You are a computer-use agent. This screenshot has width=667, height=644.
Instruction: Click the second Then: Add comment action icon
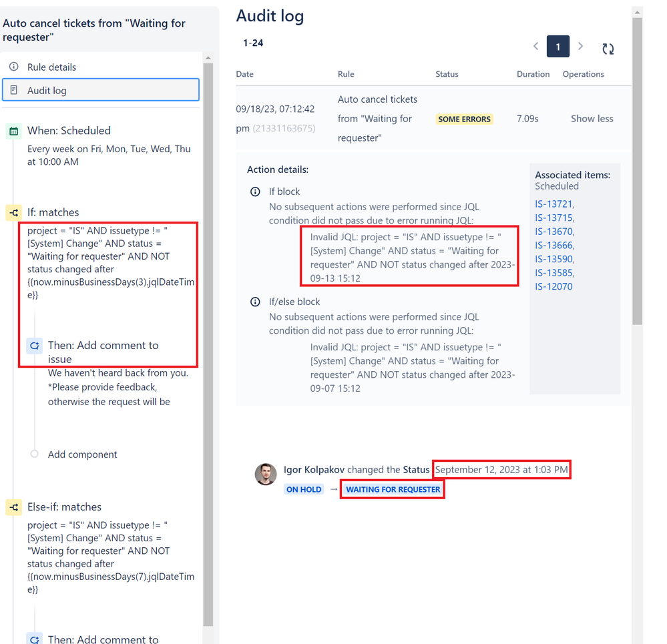[x=35, y=639]
